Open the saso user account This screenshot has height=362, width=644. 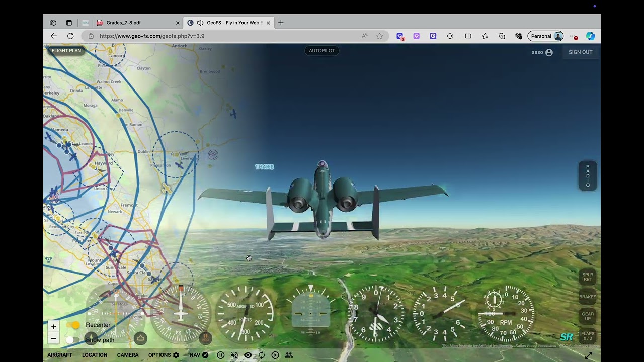542,52
